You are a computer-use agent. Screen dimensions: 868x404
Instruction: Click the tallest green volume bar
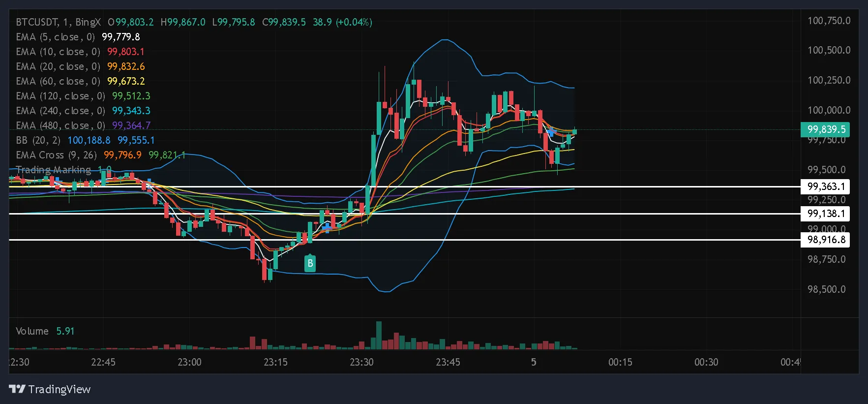(379, 335)
